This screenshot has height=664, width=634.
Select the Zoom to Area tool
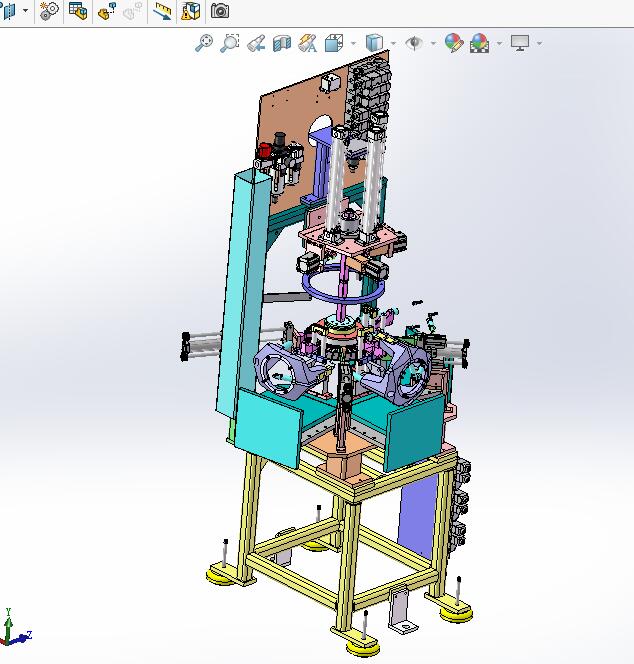tap(230, 43)
